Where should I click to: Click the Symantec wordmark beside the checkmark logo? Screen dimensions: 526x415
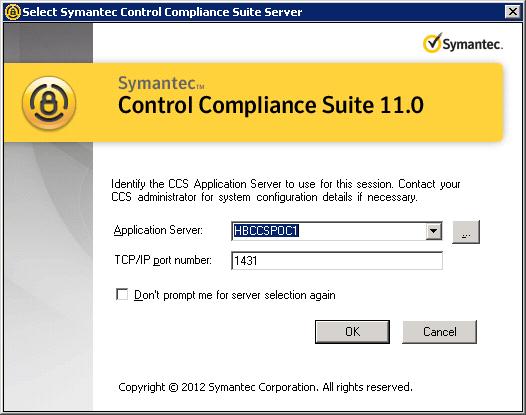[x=473, y=44]
